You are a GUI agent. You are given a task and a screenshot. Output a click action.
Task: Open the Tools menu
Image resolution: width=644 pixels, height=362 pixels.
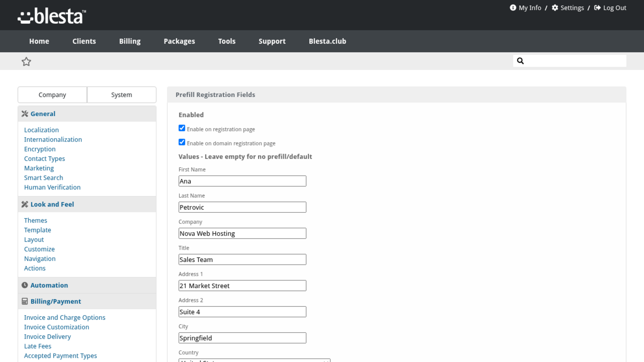pos(227,41)
